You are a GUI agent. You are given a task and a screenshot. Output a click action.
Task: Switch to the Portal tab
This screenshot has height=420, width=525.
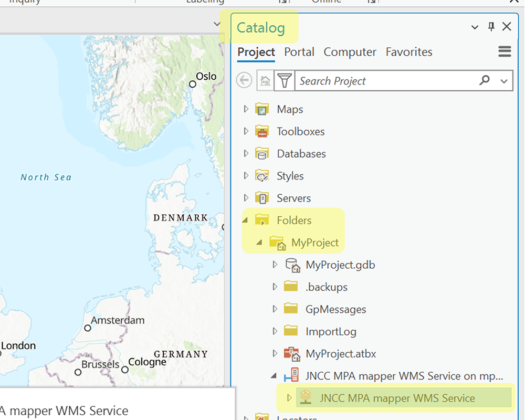tap(299, 52)
